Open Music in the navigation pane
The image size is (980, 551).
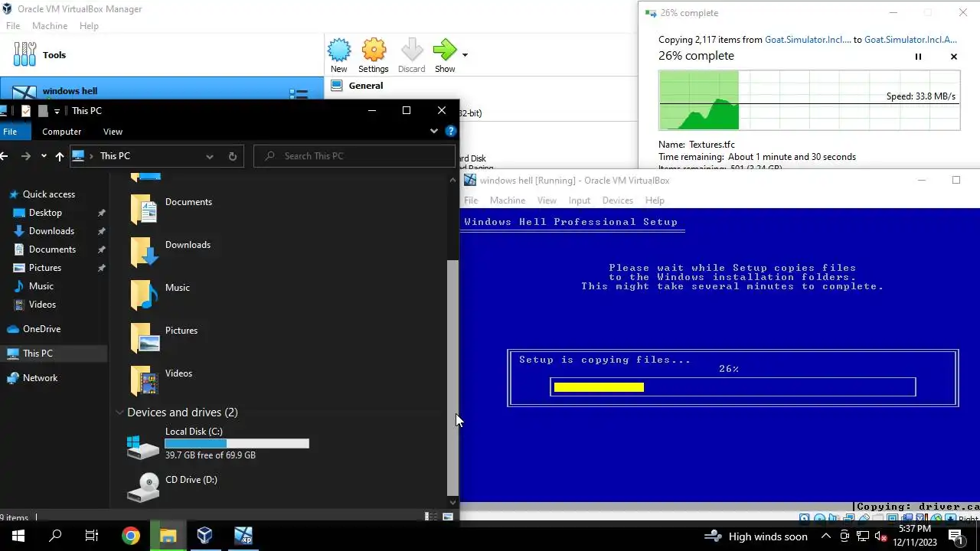coord(41,286)
